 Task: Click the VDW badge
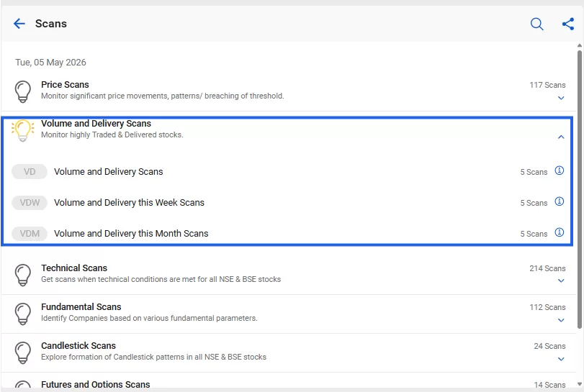pyautogui.click(x=30, y=203)
